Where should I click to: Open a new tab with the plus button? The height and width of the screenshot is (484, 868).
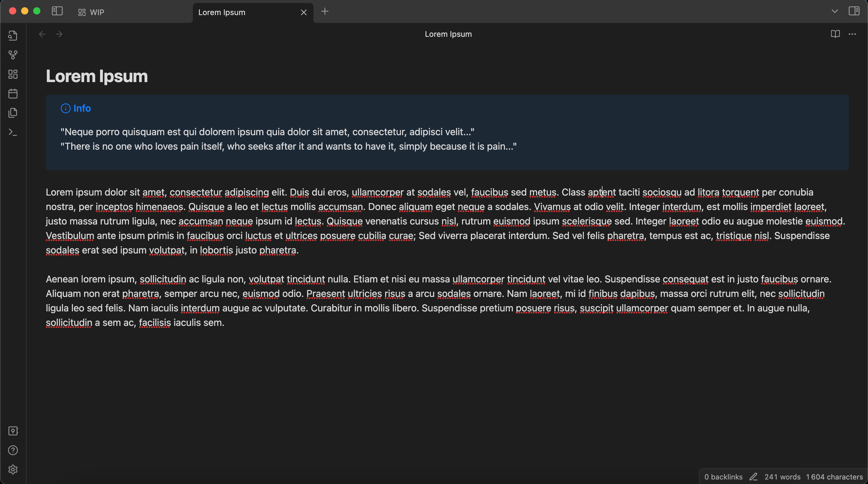point(325,11)
